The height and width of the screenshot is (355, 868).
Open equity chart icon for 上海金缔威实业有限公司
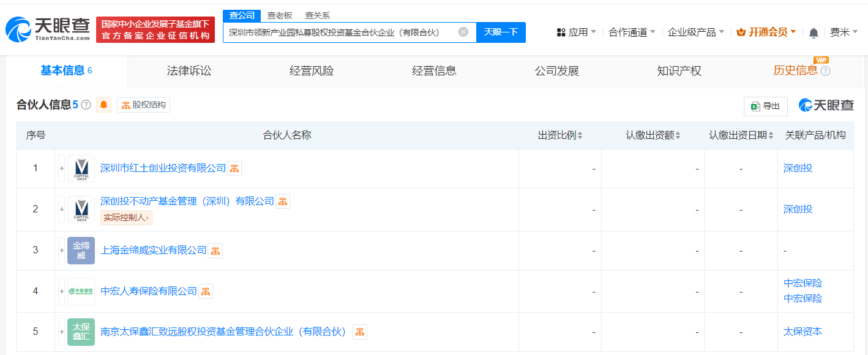click(215, 250)
